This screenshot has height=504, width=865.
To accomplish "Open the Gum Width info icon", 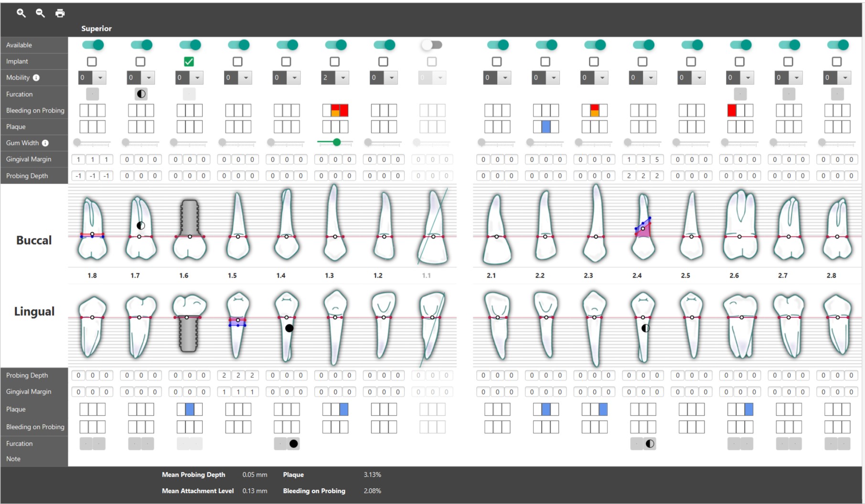I will coord(45,143).
